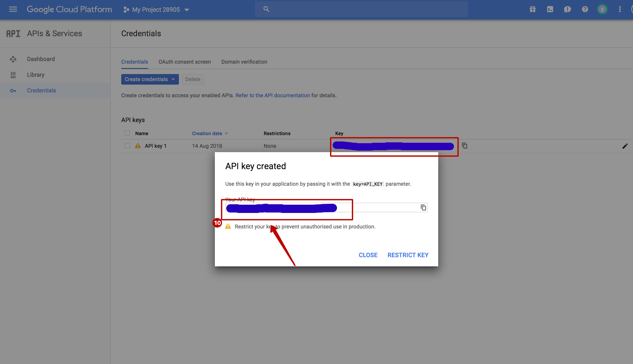Tick the select-all checkbox in API keys header
633x364 pixels.
[x=127, y=133]
